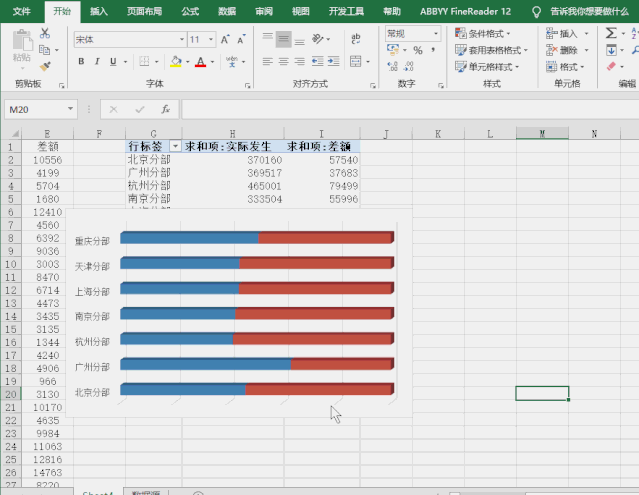This screenshot has width=639, height=495.
Task: Toggle Underline formatting
Action: click(x=113, y=62)
